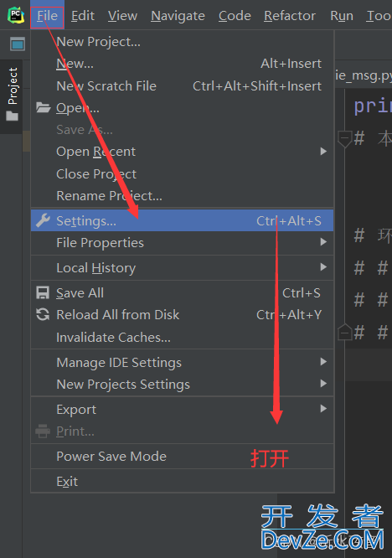392x558 pixels.
Task: Click the open folder icon beside Open
Action: click(43, 107)
